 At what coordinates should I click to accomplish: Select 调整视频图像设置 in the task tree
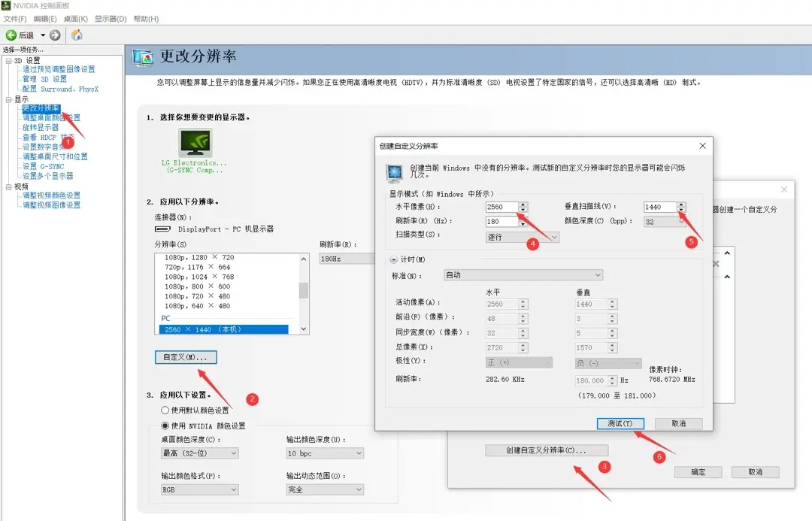(x=51, y=205)
